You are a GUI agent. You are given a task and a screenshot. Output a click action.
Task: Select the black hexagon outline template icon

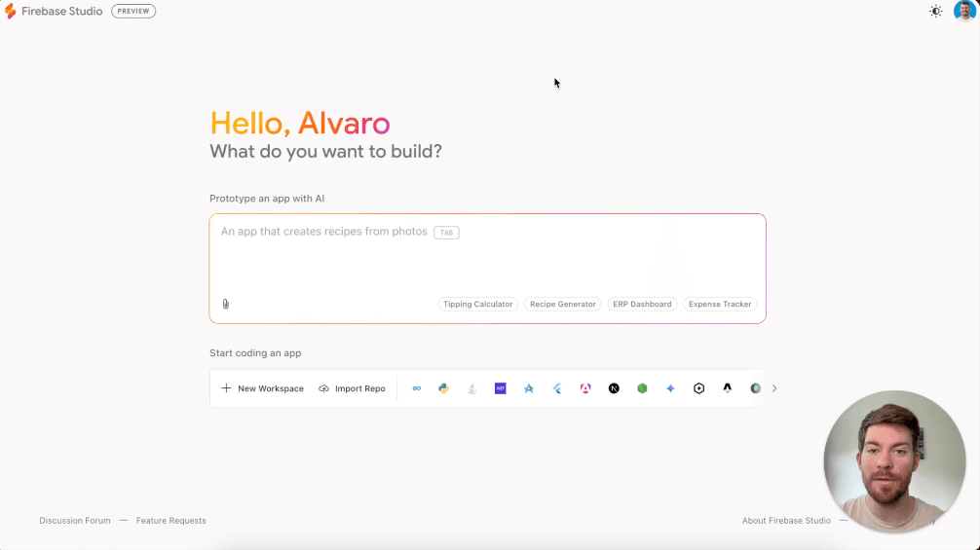tap(698, 388)
